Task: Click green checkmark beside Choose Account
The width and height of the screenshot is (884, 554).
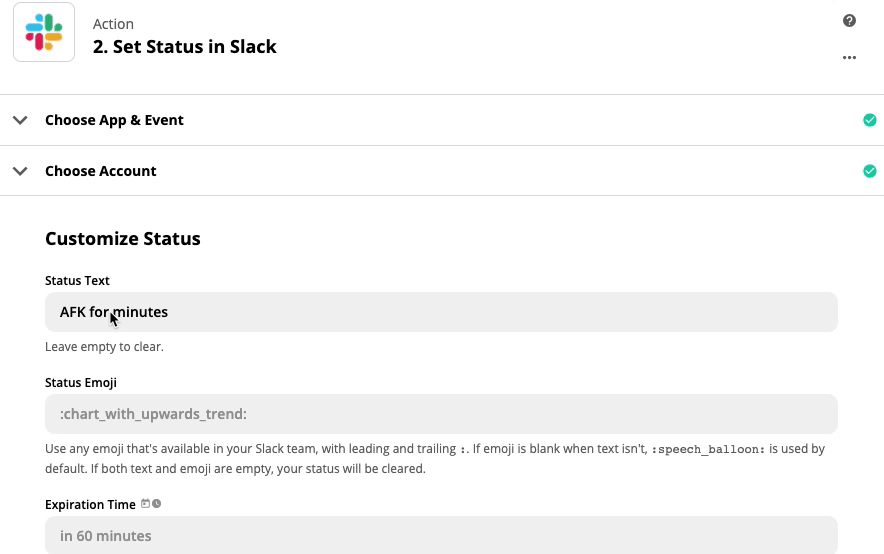Action: pos(869,171)
